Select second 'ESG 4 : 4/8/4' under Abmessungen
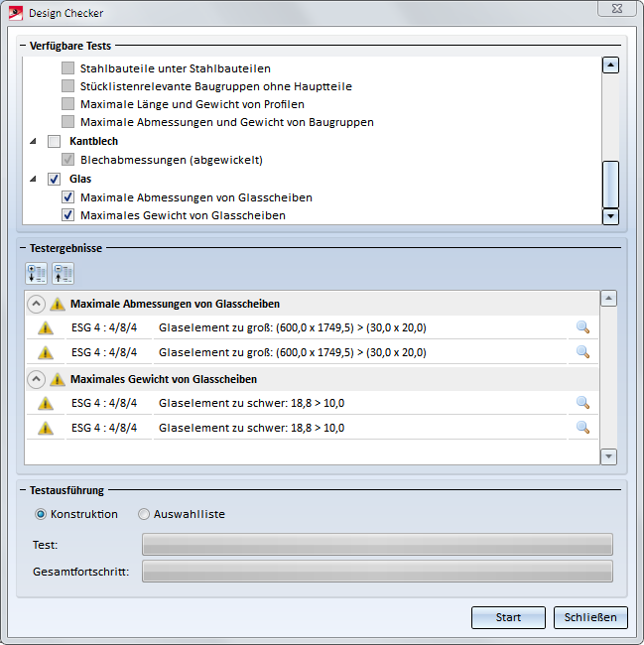Image resolution: width=644 pixels, height=645 pixels. (x=104, y=352)
